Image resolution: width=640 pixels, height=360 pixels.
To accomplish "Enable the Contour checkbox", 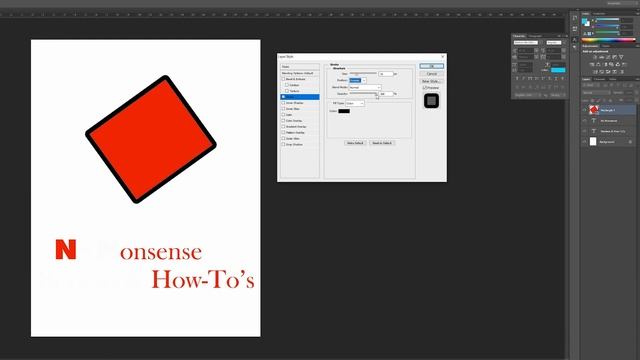I will [287, 85].
